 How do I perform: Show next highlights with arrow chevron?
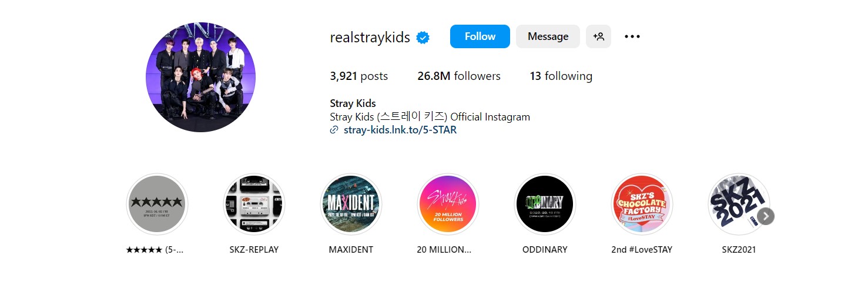click(765, 216)
